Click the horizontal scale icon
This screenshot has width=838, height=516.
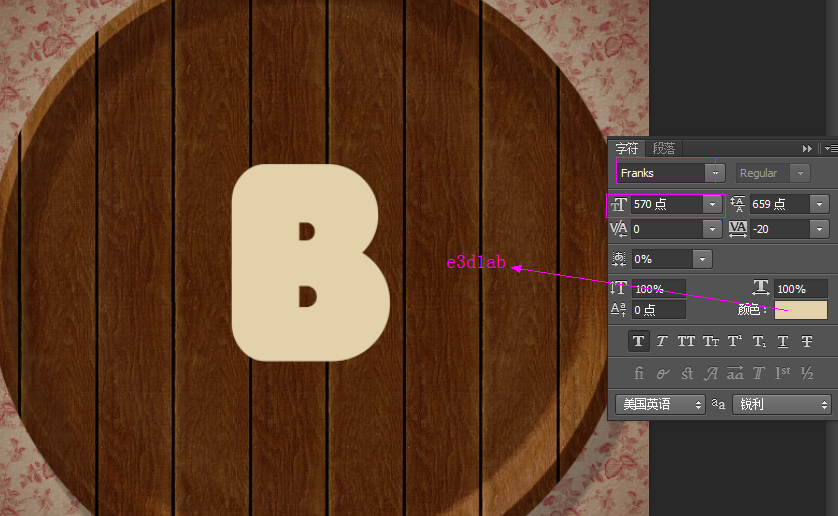761,287
